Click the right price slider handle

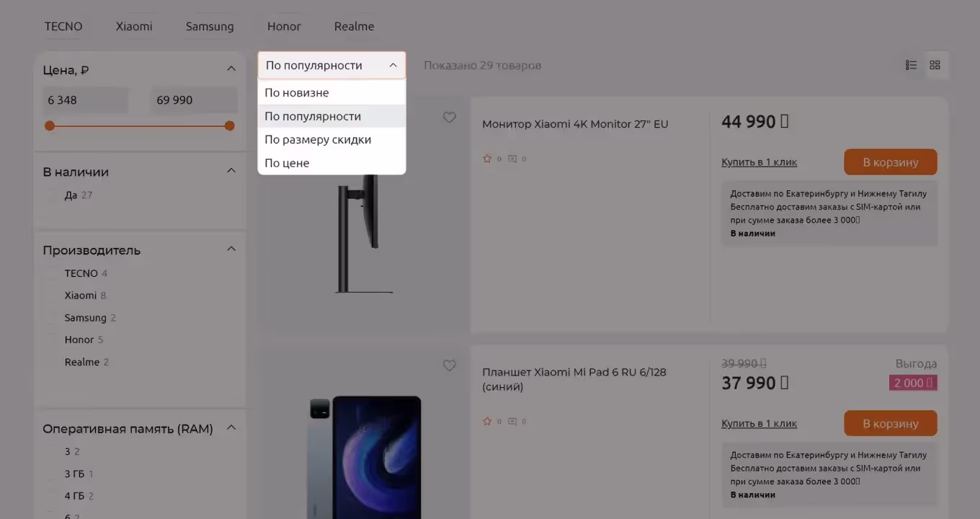point(229,126)
